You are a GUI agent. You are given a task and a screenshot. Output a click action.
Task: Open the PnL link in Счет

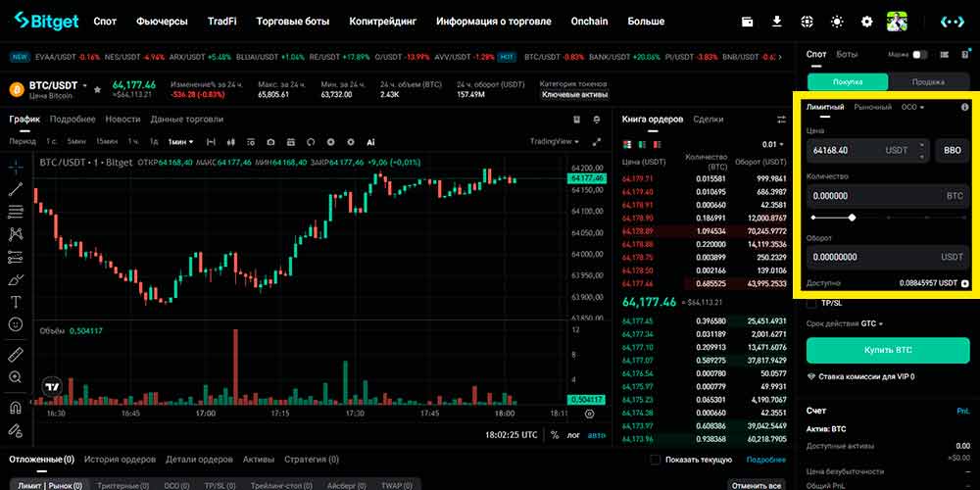[962, 412]
